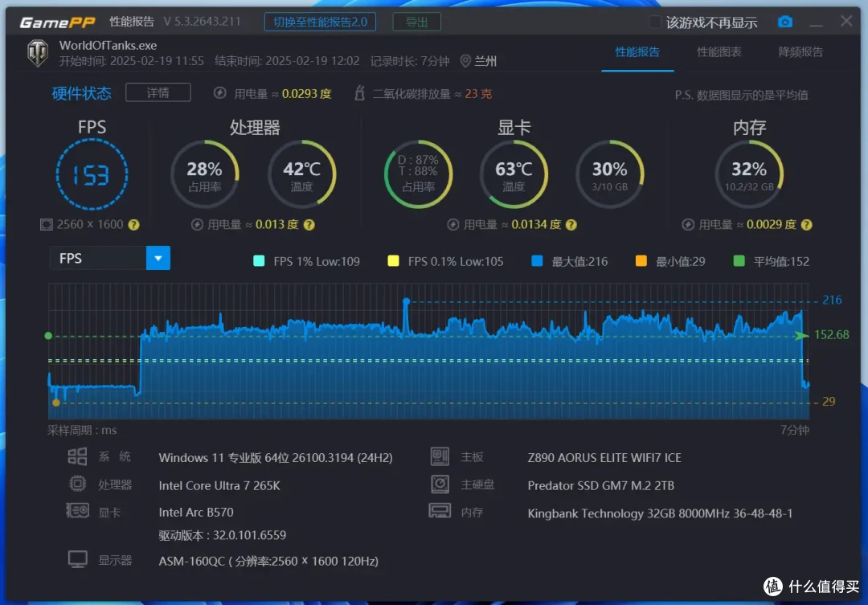Click driver version 32.0.101.6559 text

click(222, 535)
